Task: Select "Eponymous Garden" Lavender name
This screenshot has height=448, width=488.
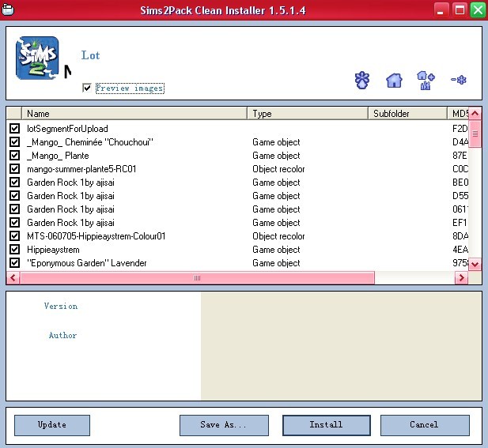Action: [87, 263]
